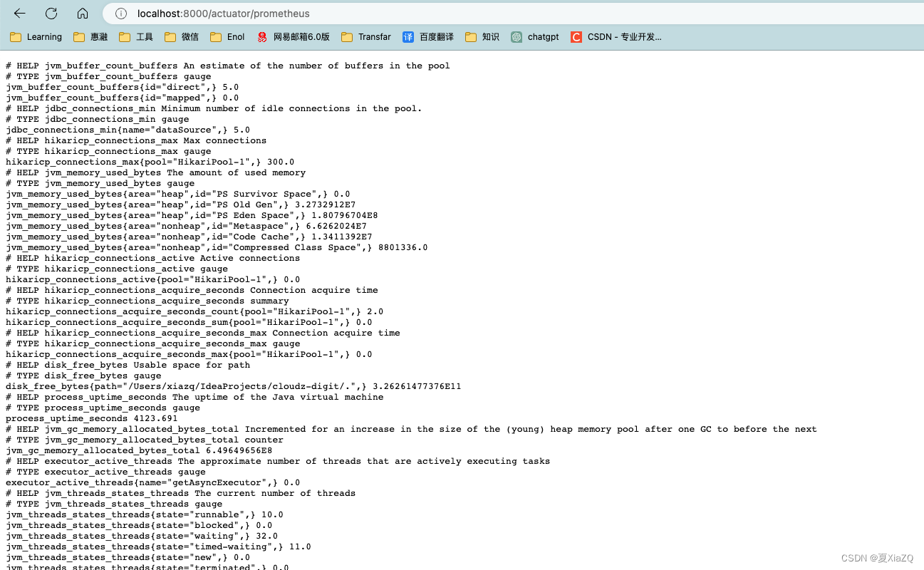The height and width of the screenshot is (570, 924).
Task: Open the 知识 bookmark folder
Action: 482,37
